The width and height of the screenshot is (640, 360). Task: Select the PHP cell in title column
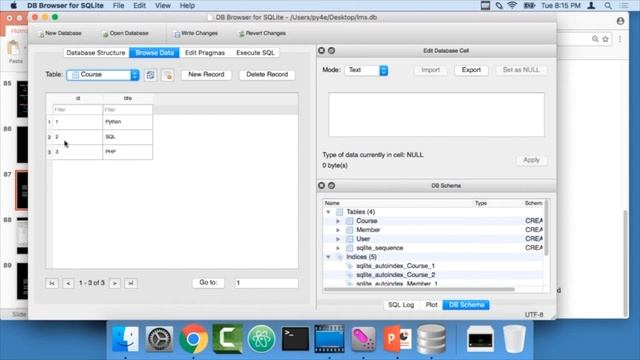point(128,152)
